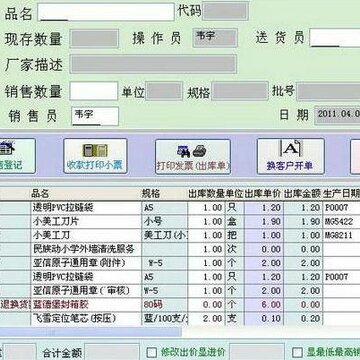Select the 亚信原子通用章(附件) row
Image resolution: width=360 pixels, height=360 pixels.
tap(180, 263)
